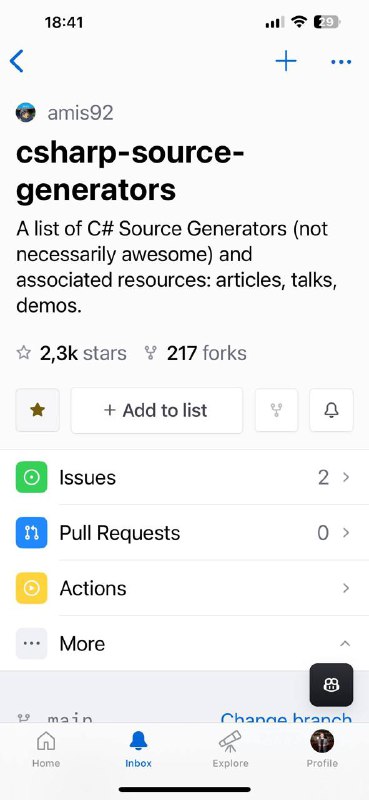Open the Issues row
The height and width of the screenshot is (800, 369).
coord(184,478)
